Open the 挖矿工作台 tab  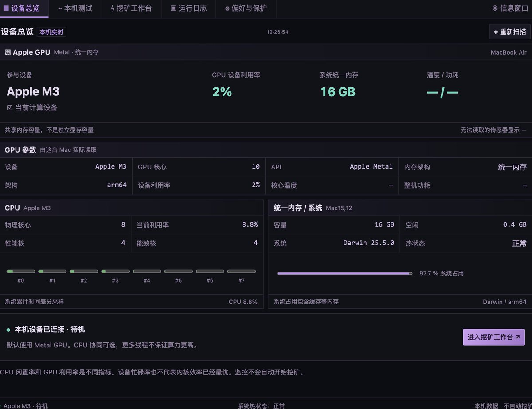coord(131,8)
